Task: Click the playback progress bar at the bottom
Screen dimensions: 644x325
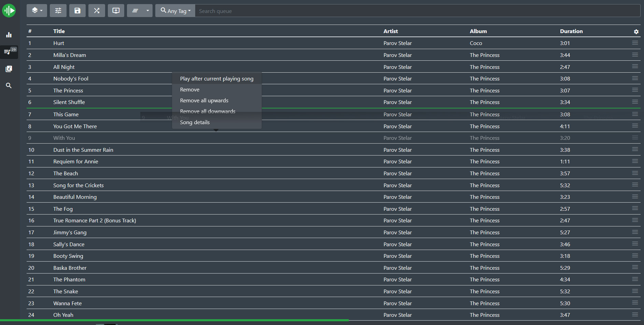Action: tap(322, 320)
